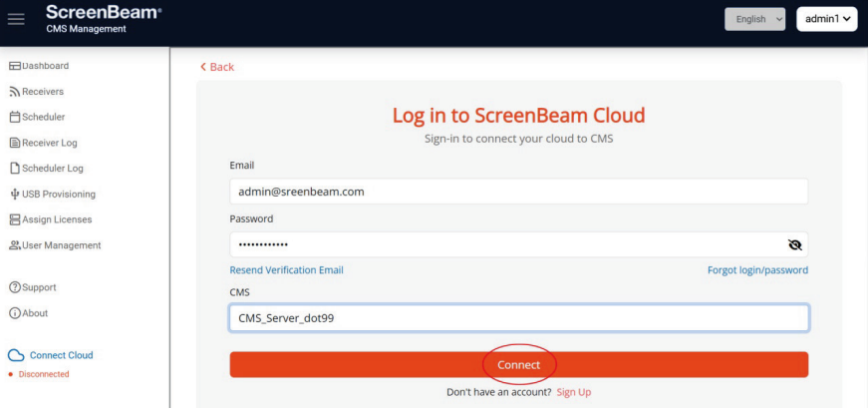
Task: Click the User Management people icon
Action: point(15,245)
